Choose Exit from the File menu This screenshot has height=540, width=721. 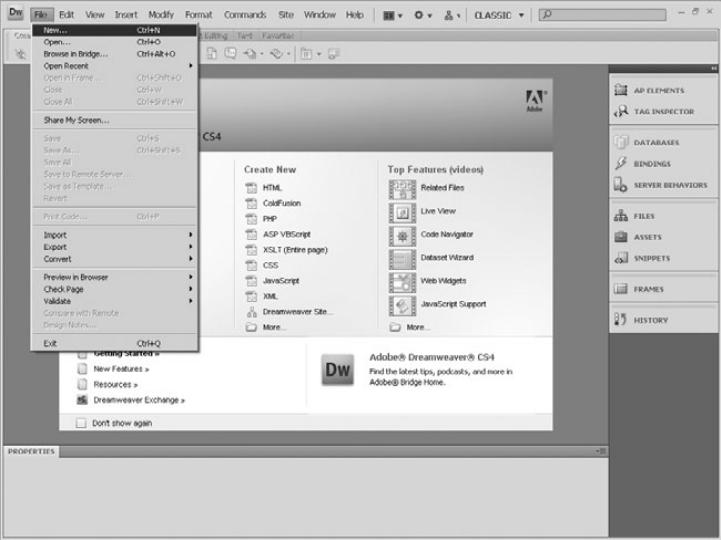coord(114,343)
